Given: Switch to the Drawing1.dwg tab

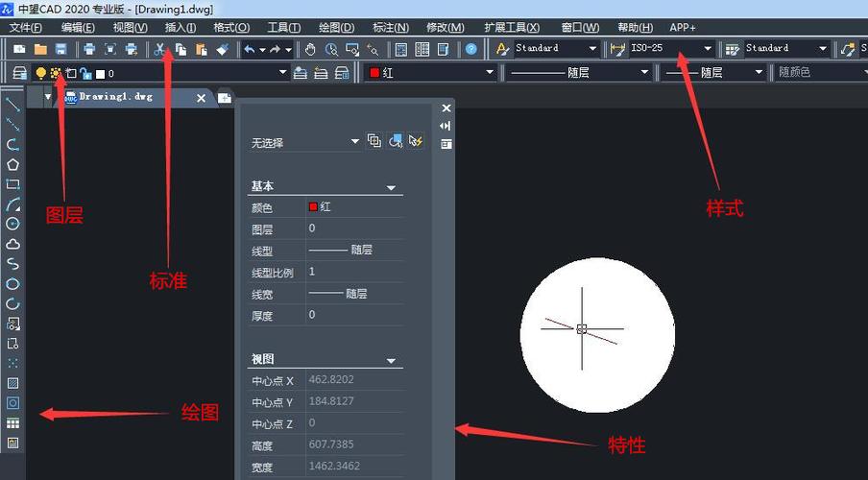Looking at the screenshot, I should click(x=115, y=97).
